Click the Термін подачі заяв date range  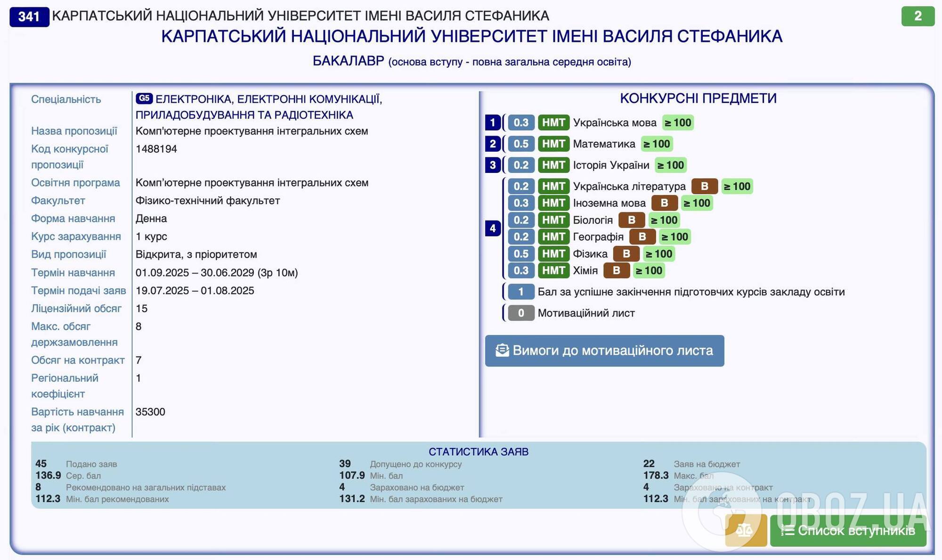click(x=195, y=291)
